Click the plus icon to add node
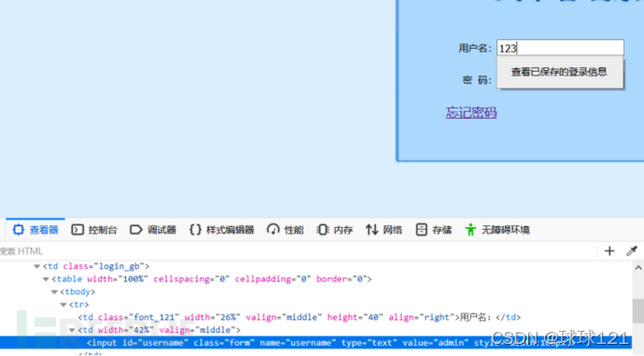This screenshot has width=644, height=356. pos(609,251)
